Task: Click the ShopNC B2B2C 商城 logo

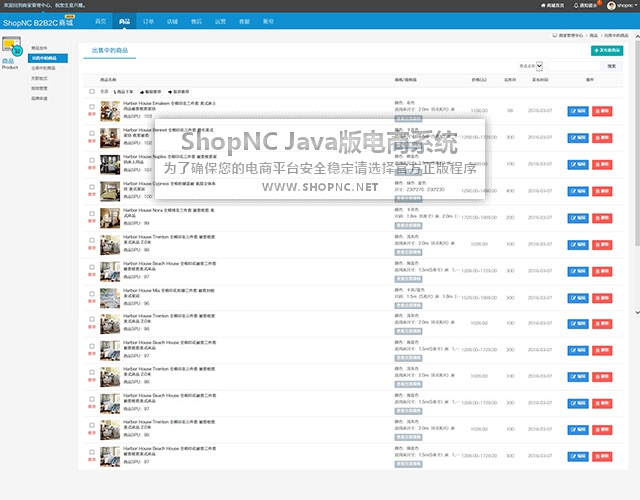Action: click(38, 22)
